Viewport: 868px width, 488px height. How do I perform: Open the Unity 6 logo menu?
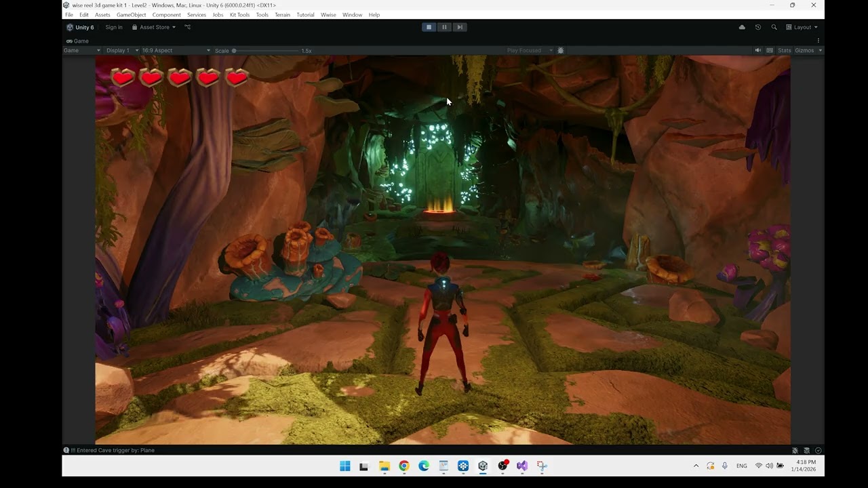[x=81, y=27]
